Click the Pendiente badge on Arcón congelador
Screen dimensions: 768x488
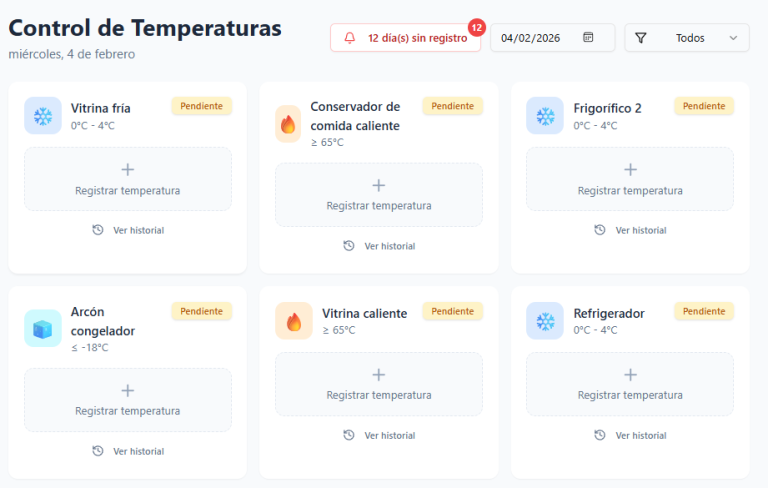201,311
